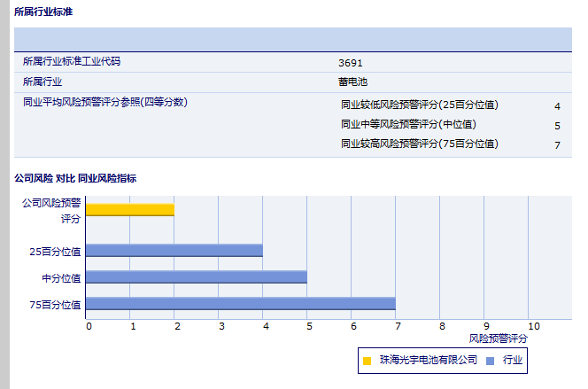Select the 中分位值 blue bar in chart
Screen dimensions: 588x389
click(197, 277)
